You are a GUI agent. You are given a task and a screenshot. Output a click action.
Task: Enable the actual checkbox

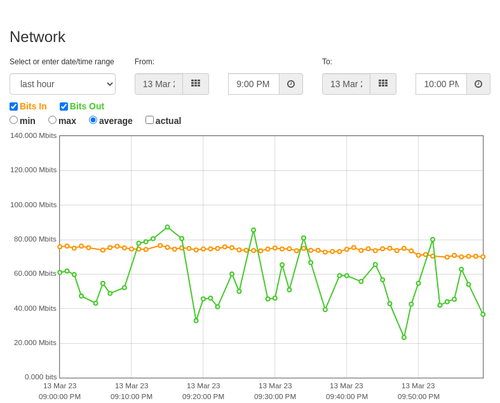(x=150, y=120)
